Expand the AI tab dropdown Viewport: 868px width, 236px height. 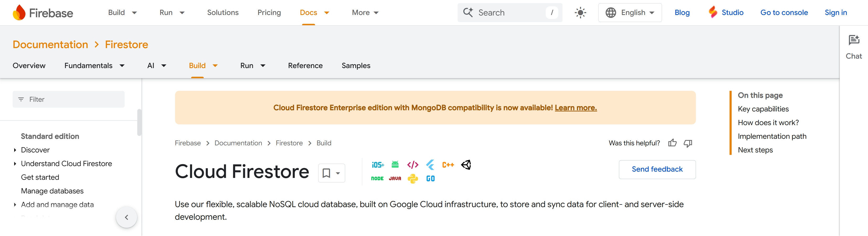click(x=164, y=65)
